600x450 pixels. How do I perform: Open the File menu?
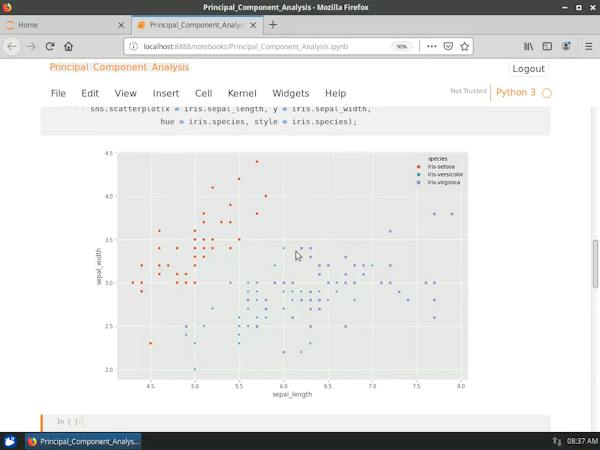coord(58,93)
